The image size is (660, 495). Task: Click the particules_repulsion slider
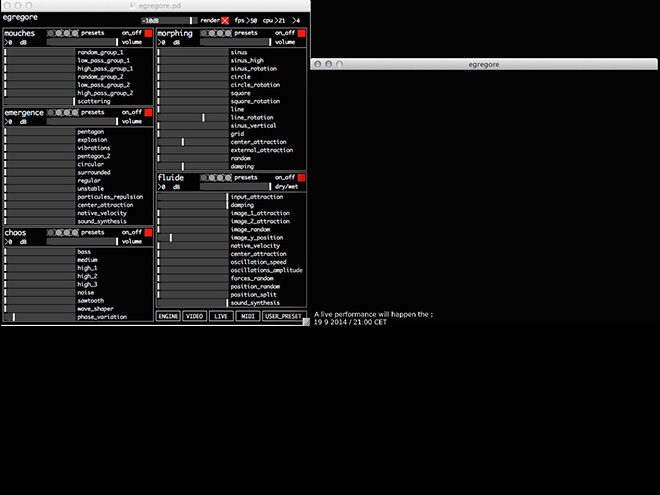point(40,197)
